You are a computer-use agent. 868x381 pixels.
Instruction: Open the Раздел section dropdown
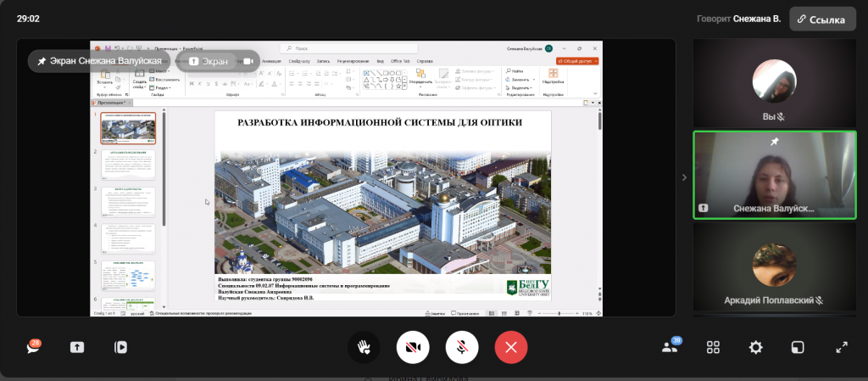162,87
